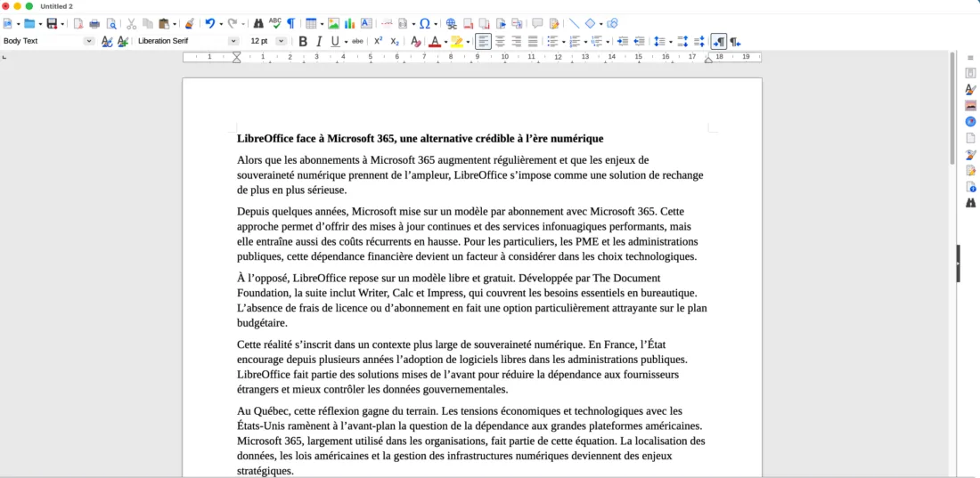The image size is (980, 478).
Task: Run the ABC spelling check
Action: point(275,24)
